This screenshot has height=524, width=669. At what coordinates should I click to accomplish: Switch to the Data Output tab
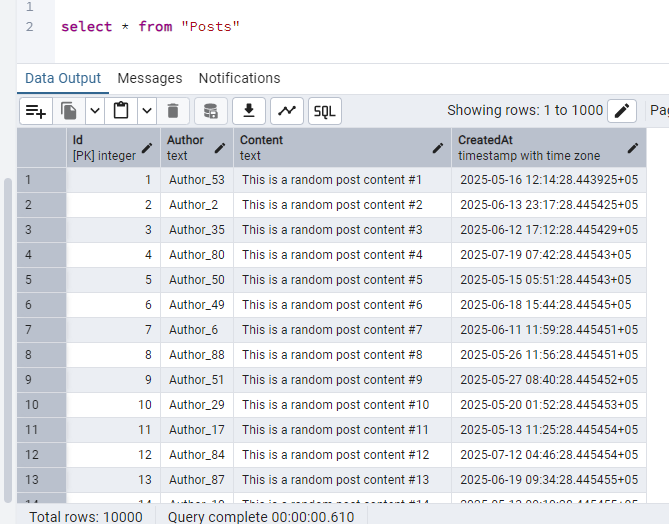click(x=63, y=79)
